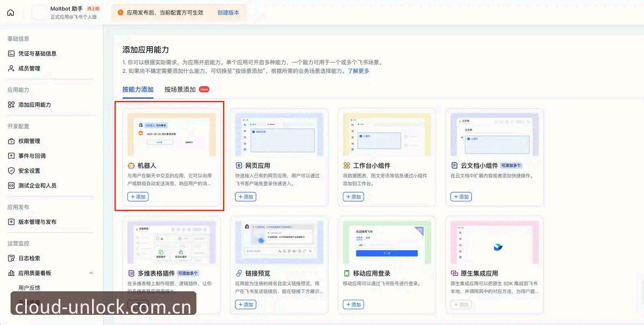Click the 原生集成应用 preview image
Screen dimensions: 644x325
pyautogui.click(x=495, y=243)
